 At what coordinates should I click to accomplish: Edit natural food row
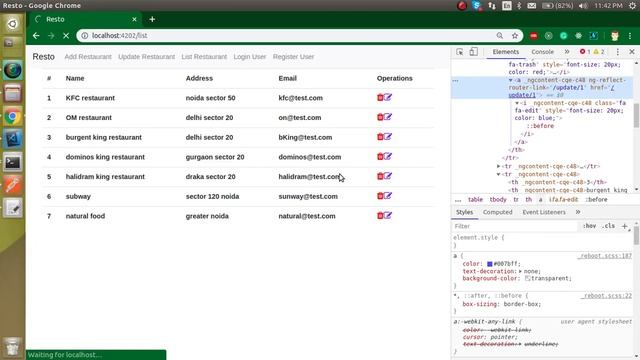click(388, 215)
